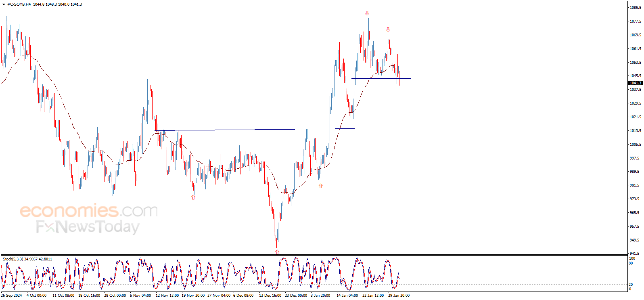Image resolution: width=644 pixels, height=300 pixels.
Task: Click the 965.5 price axis label
Action: pos(635,213)
